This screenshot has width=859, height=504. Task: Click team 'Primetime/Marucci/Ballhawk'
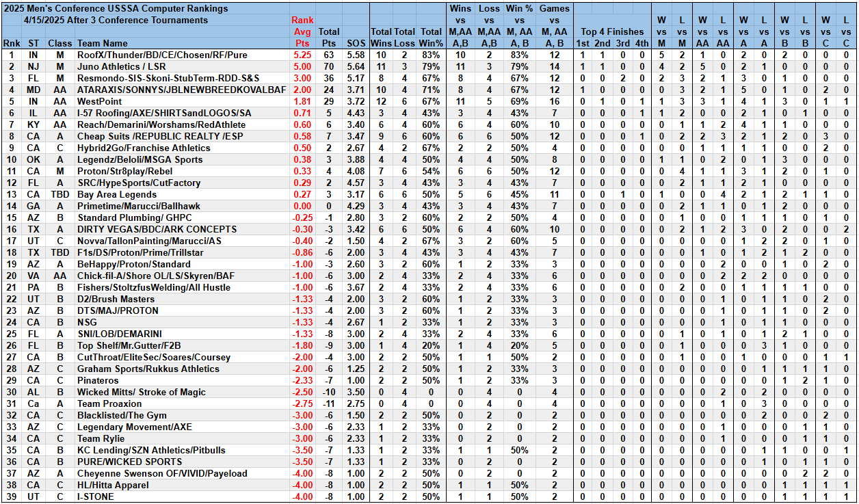[x=139, y=206]
